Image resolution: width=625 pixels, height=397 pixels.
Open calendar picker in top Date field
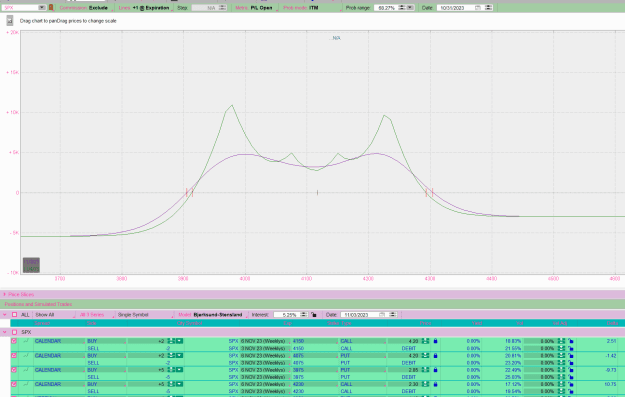[x=478, y=8]
